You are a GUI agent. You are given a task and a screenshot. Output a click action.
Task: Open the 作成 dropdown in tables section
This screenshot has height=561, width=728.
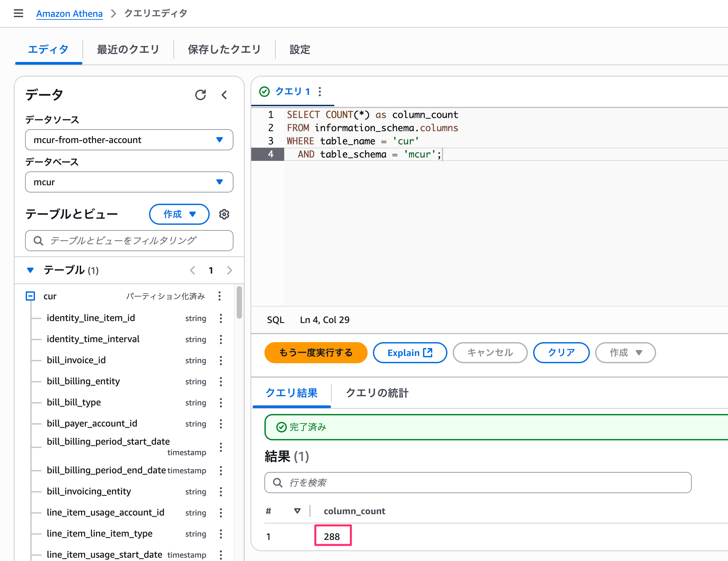coord(179,214)
